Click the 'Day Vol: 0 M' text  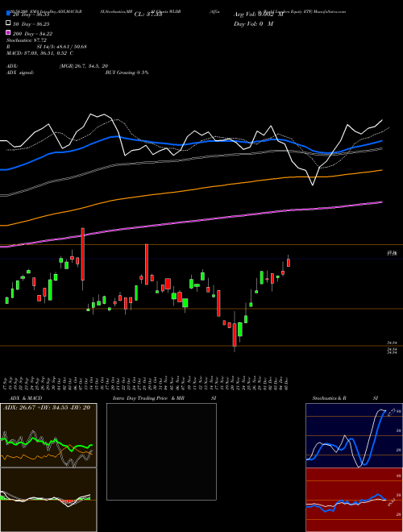click(253, 23)
